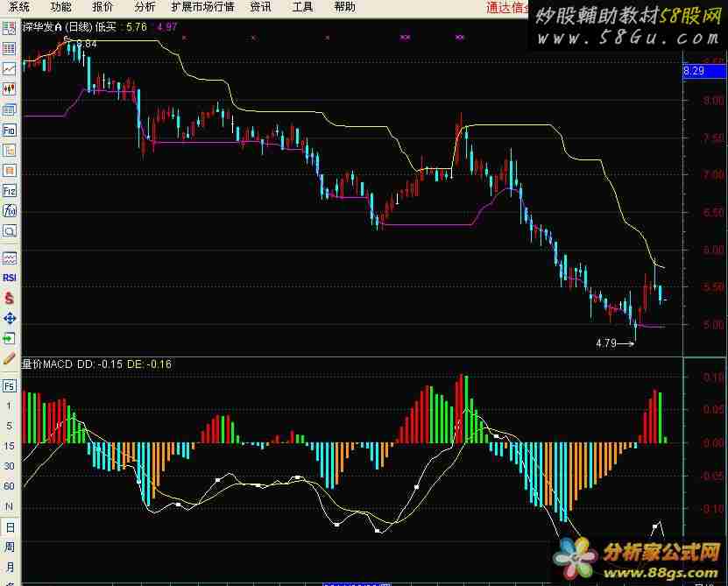Click the 7.00 price axis label
Image resolution: width=728 pixels, height=586 pixels.
713,174
